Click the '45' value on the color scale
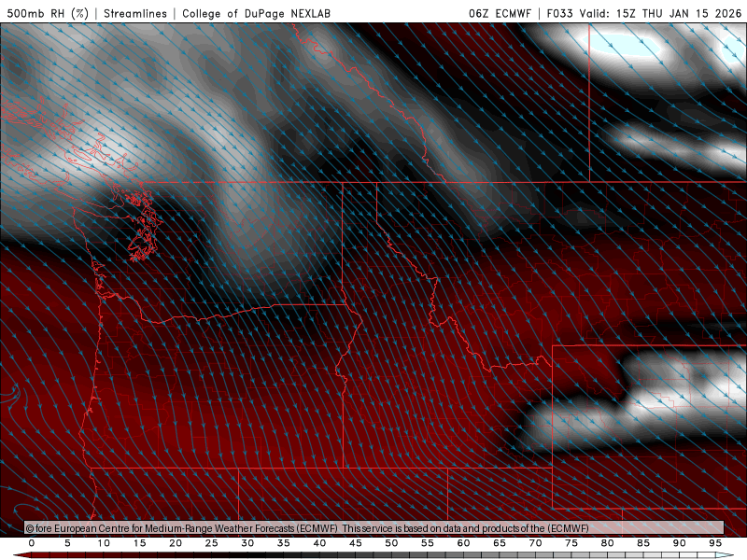This screenshot has height=560, width=747. point(356,543)
